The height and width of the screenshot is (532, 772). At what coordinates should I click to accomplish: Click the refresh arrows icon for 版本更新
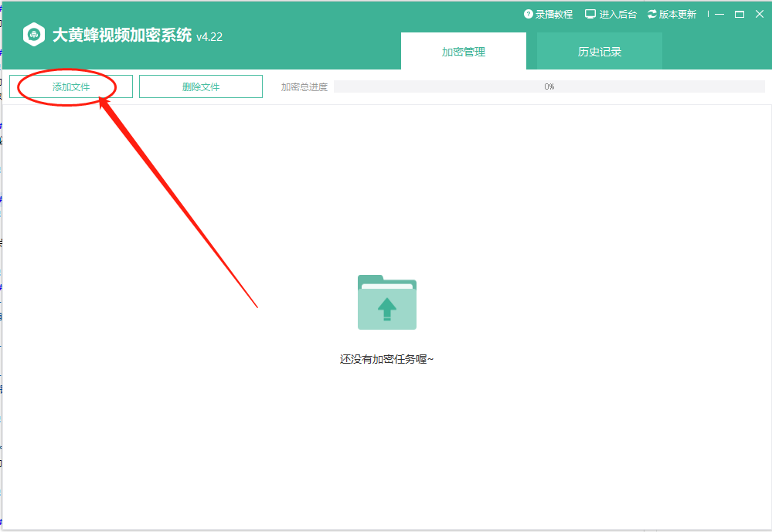click(651, 14)
